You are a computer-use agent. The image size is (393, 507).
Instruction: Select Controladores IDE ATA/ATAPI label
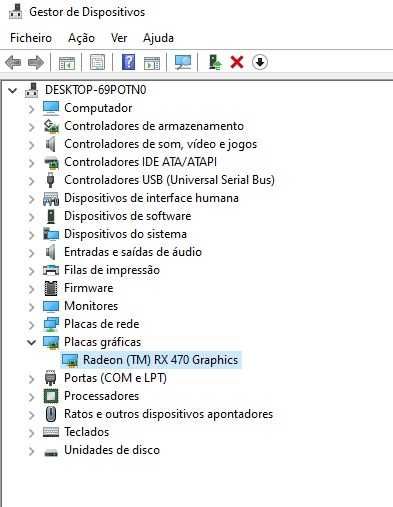click(x=140, y=162)
